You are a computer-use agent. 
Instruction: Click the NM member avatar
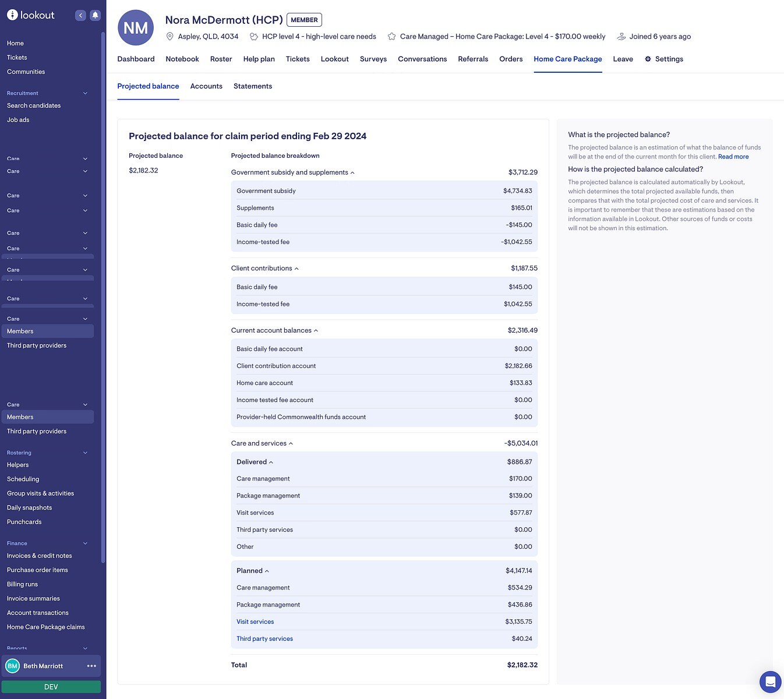[x=136, y=28]
